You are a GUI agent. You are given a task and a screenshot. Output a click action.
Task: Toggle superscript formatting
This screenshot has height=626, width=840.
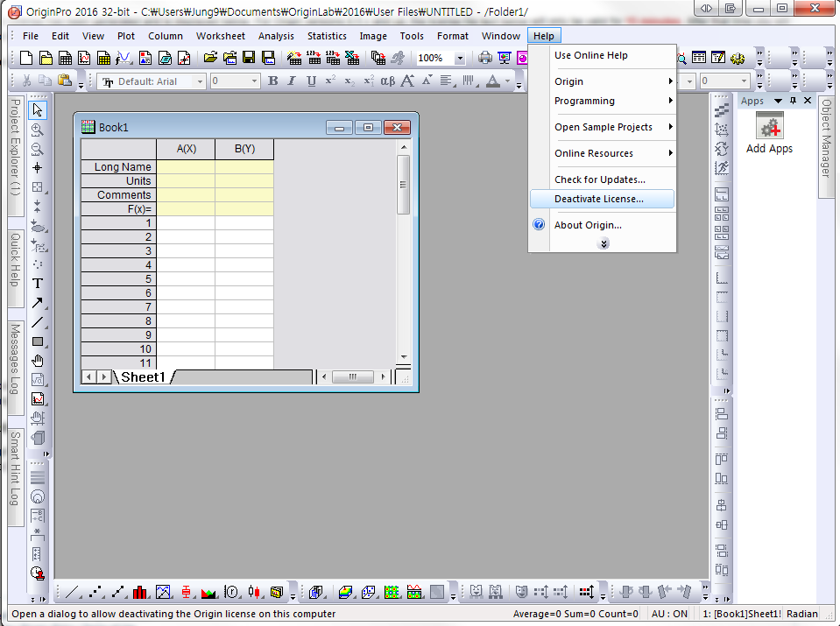click(x=330, y=81)
